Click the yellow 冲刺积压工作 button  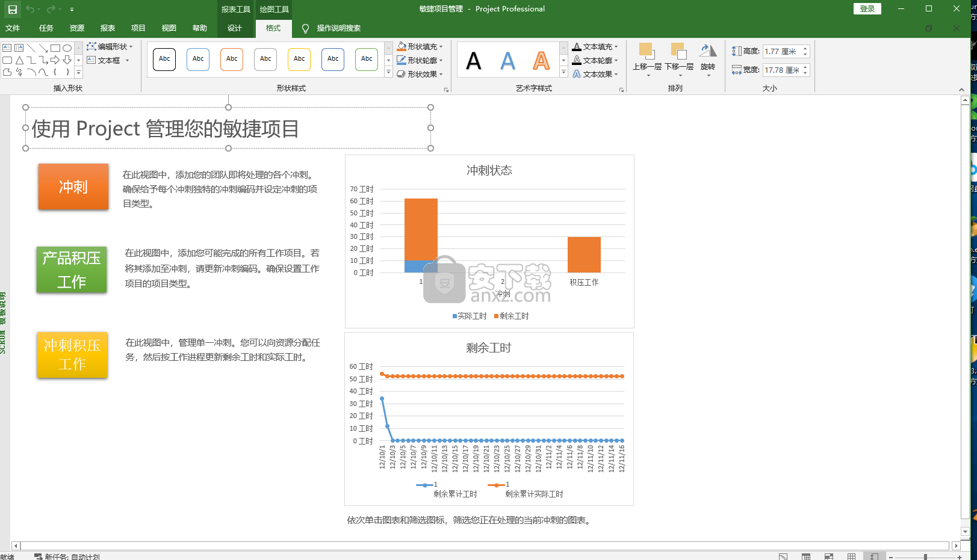click(72, 355)
